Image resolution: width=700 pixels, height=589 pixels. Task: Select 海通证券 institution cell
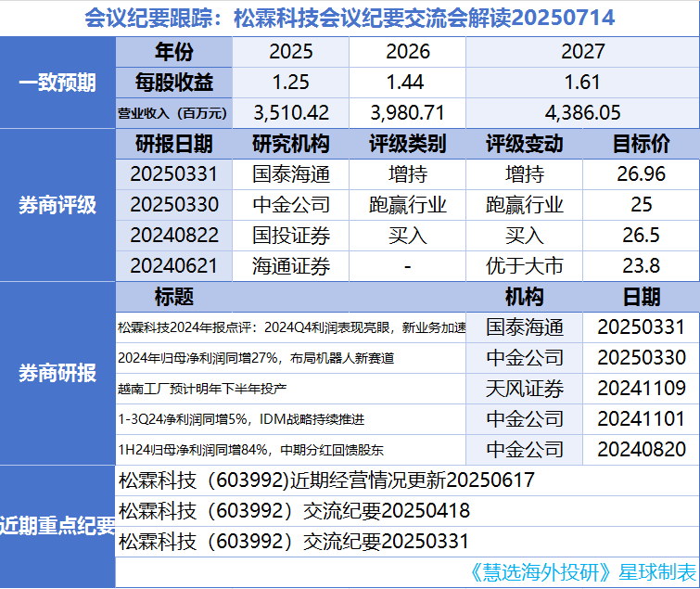click(290, 266)
